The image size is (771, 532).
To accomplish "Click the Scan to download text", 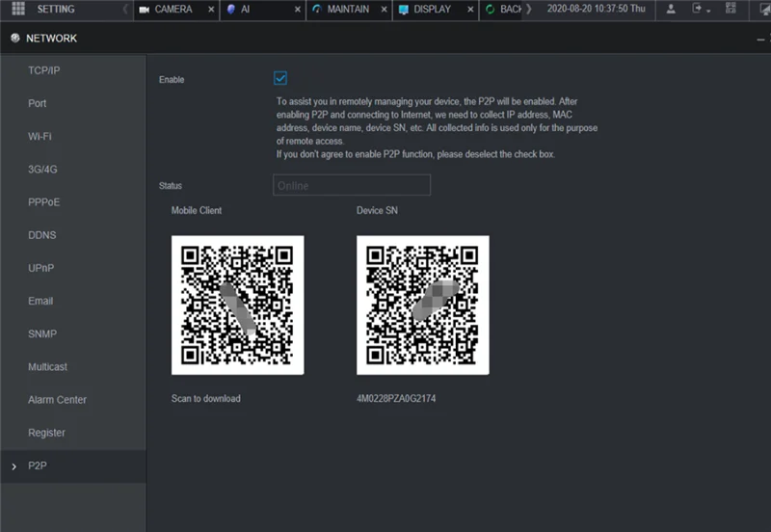I will 205,398.
